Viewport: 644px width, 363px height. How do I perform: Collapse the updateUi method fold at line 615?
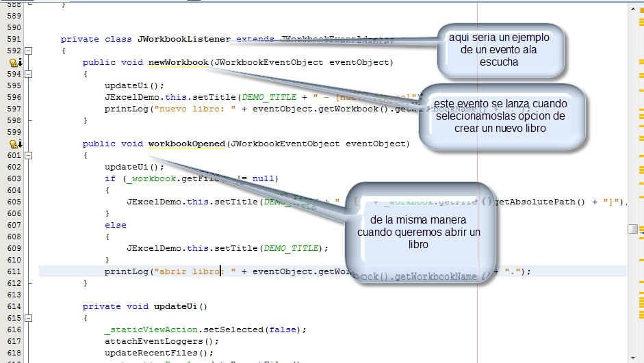[28, 319]
